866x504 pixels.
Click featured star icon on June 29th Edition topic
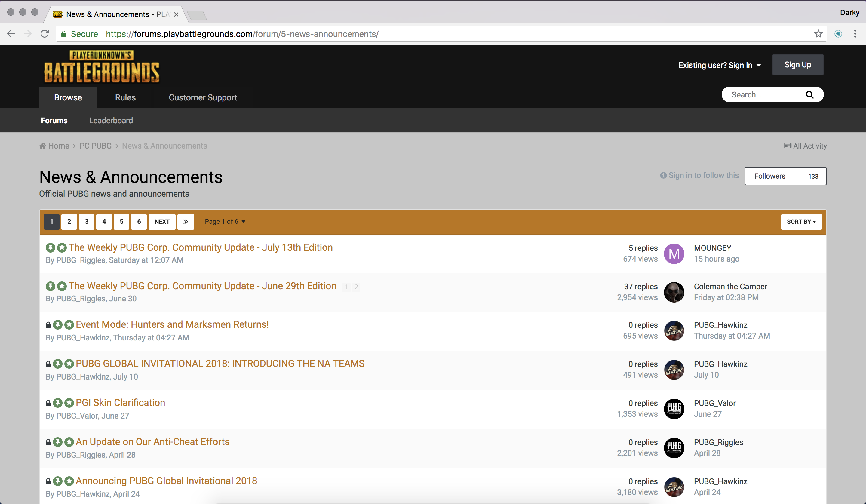62,286
